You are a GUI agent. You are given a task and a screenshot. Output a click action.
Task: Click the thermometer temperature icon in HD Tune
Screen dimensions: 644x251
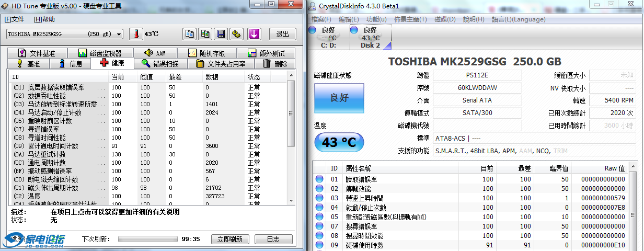[x=136, y=34]
